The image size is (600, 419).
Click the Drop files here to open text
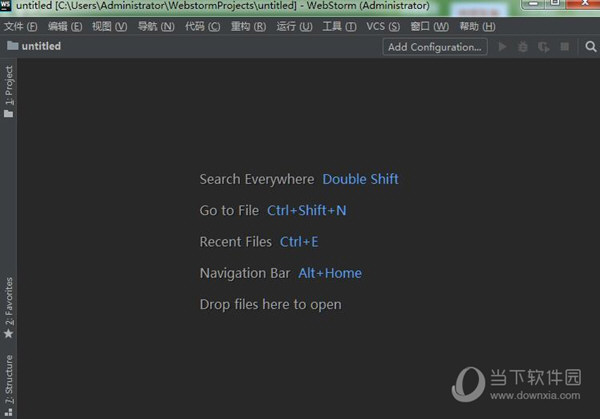(271, 305)
